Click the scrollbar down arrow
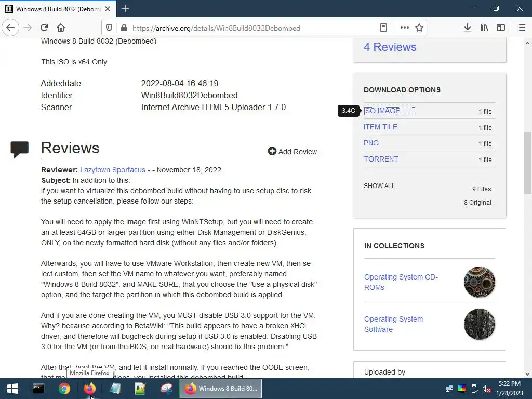Image resolution: width=532 pixels, height=399 pixels. (527, 374)
